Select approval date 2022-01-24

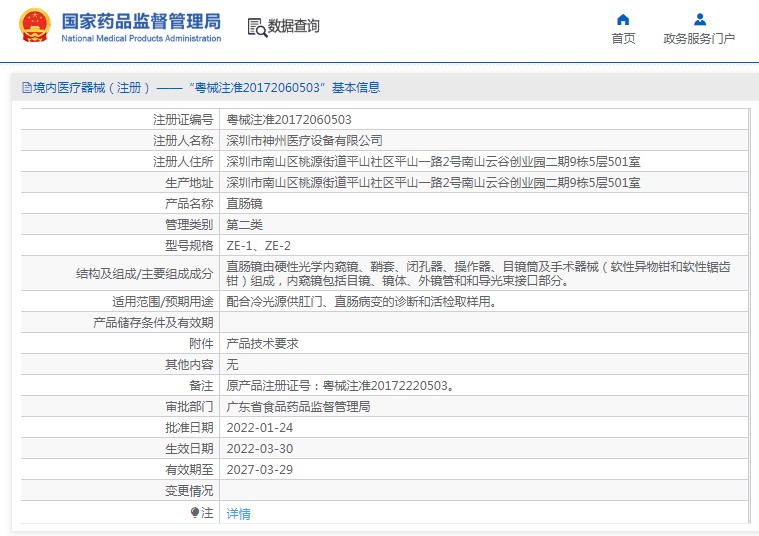pyautogui.click(x=259, y=428)
